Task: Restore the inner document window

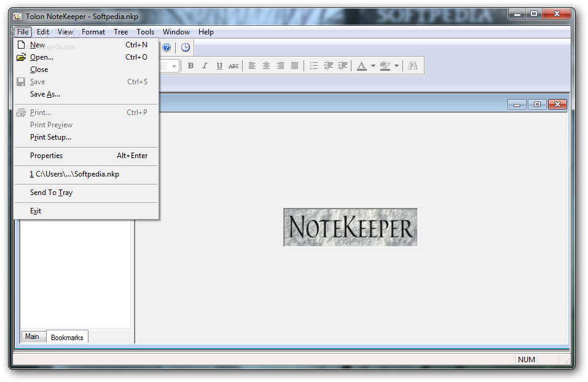Action: (x=537, y=105)
